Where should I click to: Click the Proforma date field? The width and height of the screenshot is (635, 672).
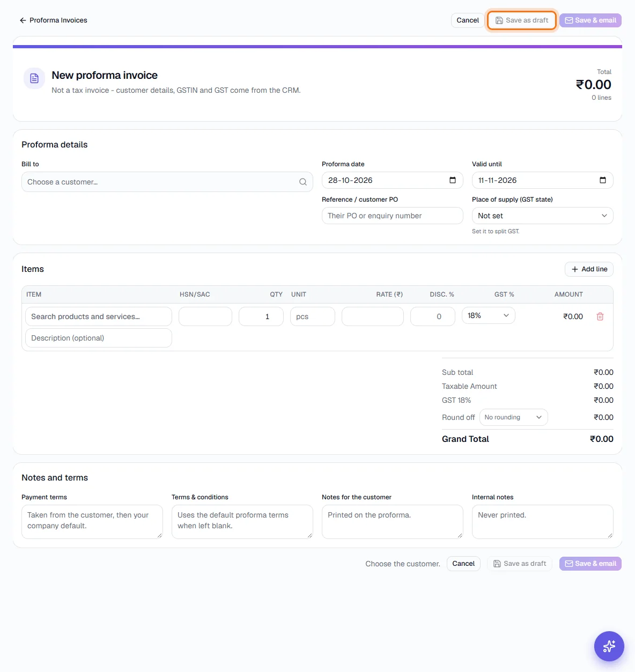coord(392,180)
